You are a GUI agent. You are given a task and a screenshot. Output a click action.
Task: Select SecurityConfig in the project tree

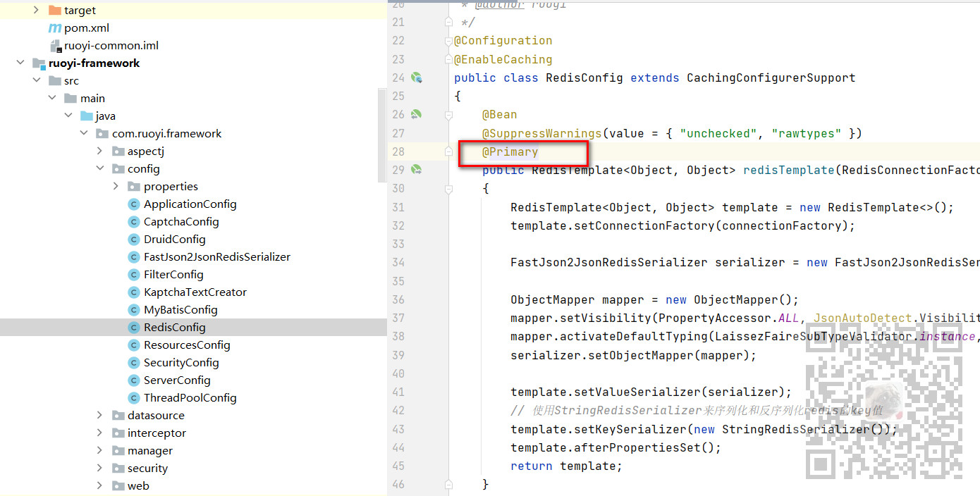(x=181, y=363)
